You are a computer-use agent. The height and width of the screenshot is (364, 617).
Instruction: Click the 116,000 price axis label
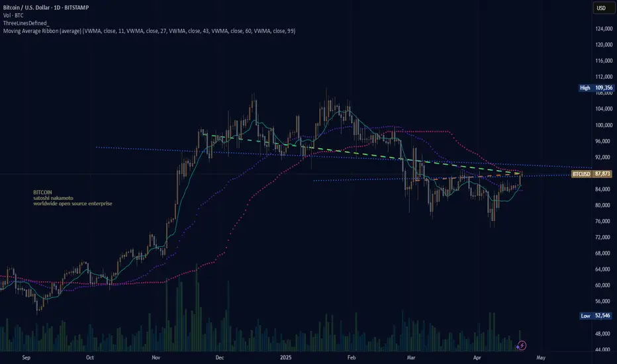604,61
